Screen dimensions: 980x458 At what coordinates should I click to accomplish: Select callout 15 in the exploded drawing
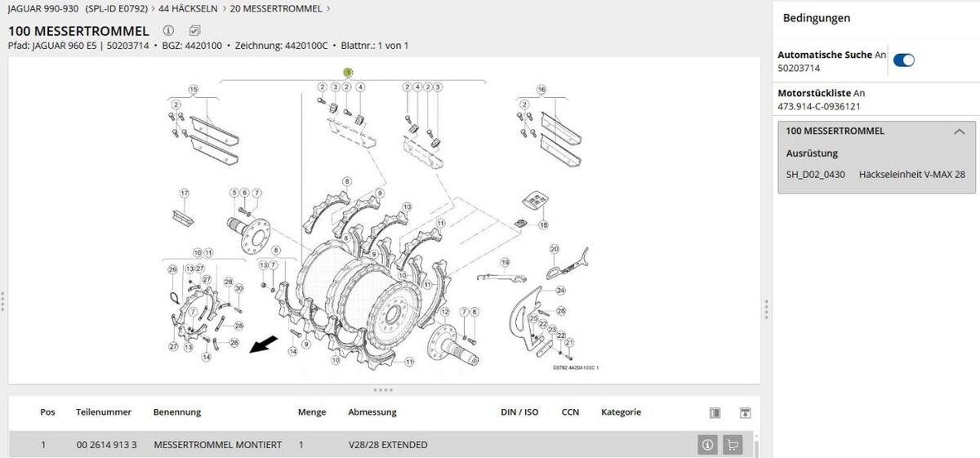pyautogui.click(x=194, y=89)
